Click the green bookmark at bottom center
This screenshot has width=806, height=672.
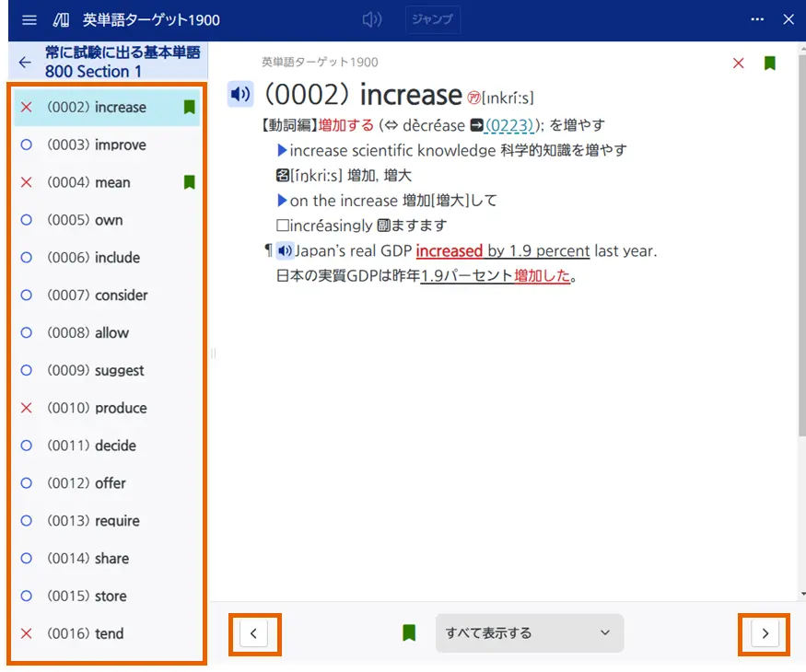coord(409,632)
